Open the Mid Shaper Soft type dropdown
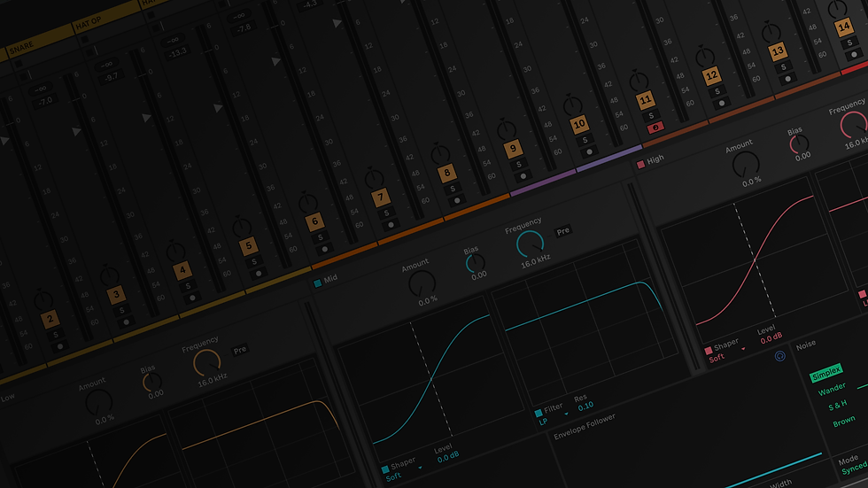 click(x=404, y=474)
